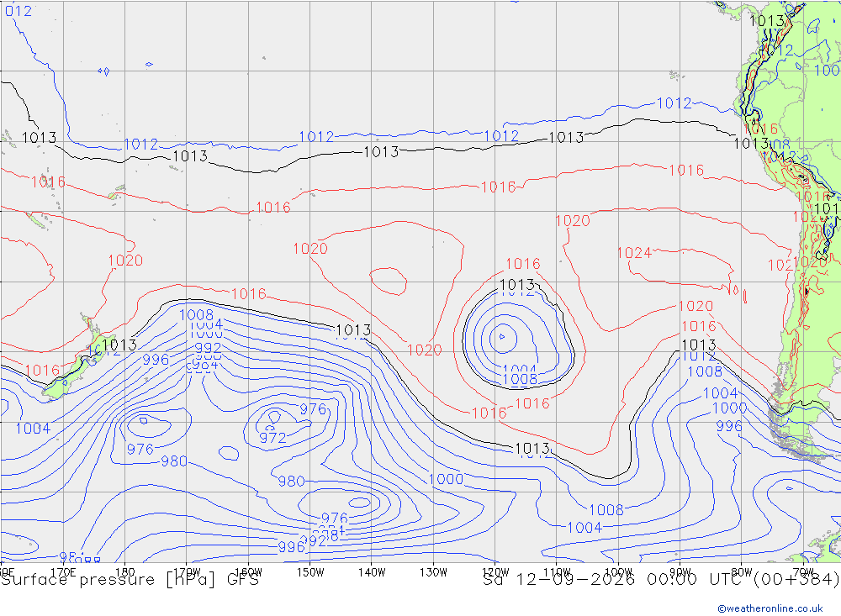The width and height of the screenshot is (841, 616).
Task: Click the 100W longitude axis label
Action: tap(618, 572)
